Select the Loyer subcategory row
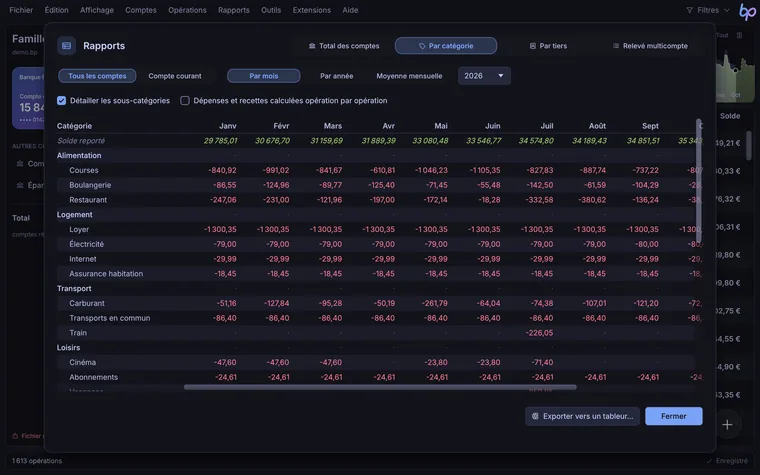The height and width of the screenshot is (475, 760). (376, 229)
